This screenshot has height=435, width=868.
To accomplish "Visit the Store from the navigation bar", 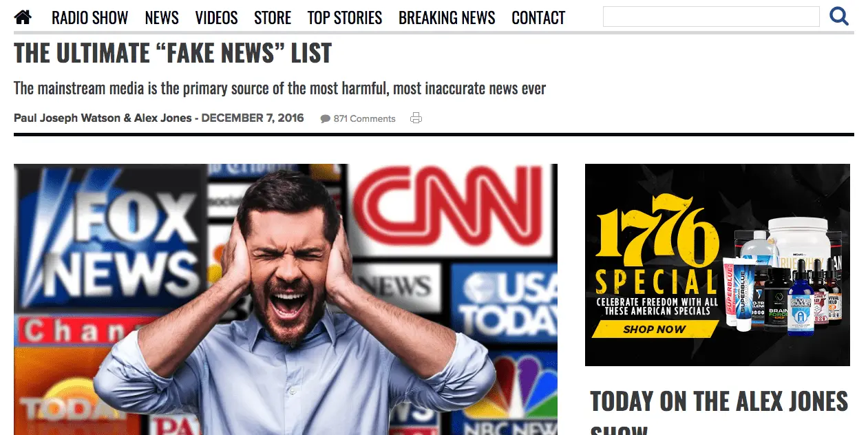I will click(273, 18).
